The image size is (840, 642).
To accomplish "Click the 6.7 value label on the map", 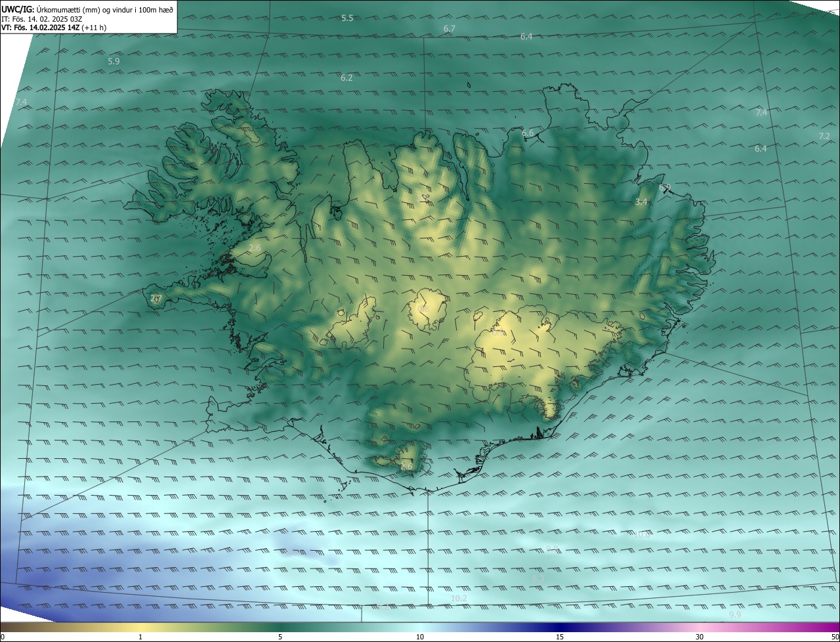I will coord(449,29).
